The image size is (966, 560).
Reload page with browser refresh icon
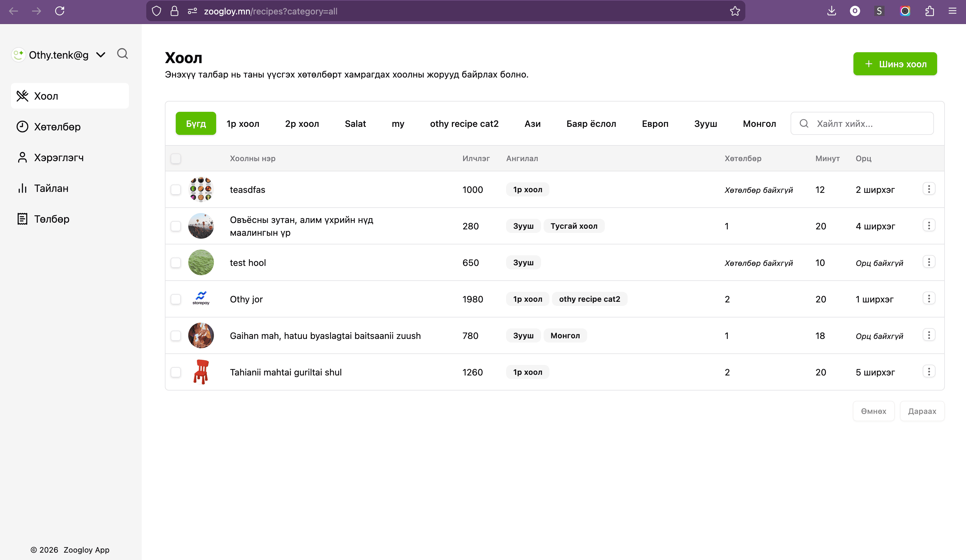click(60, 11)
